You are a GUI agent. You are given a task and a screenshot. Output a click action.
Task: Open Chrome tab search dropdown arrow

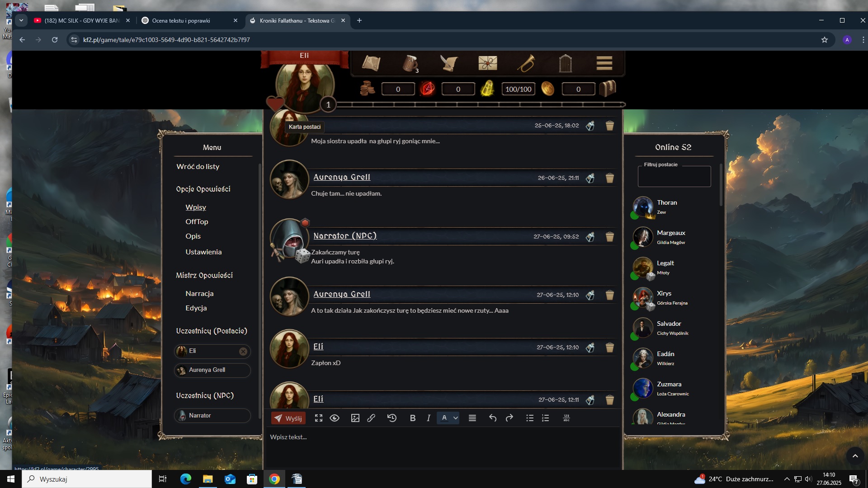(x=21, y=20)
